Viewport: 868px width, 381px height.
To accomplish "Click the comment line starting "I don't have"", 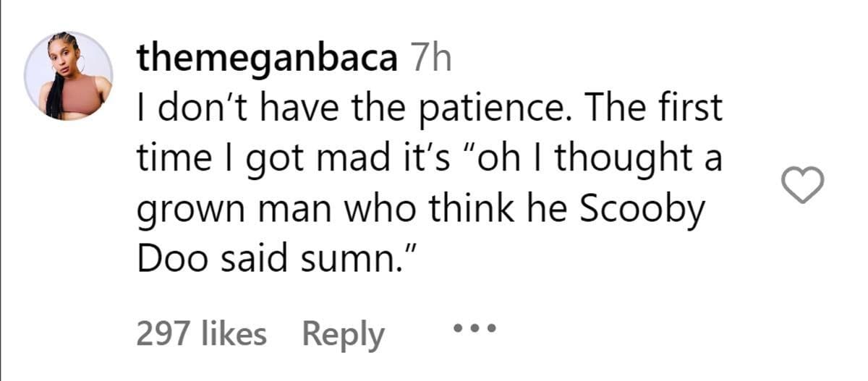I will coord(430,108).
